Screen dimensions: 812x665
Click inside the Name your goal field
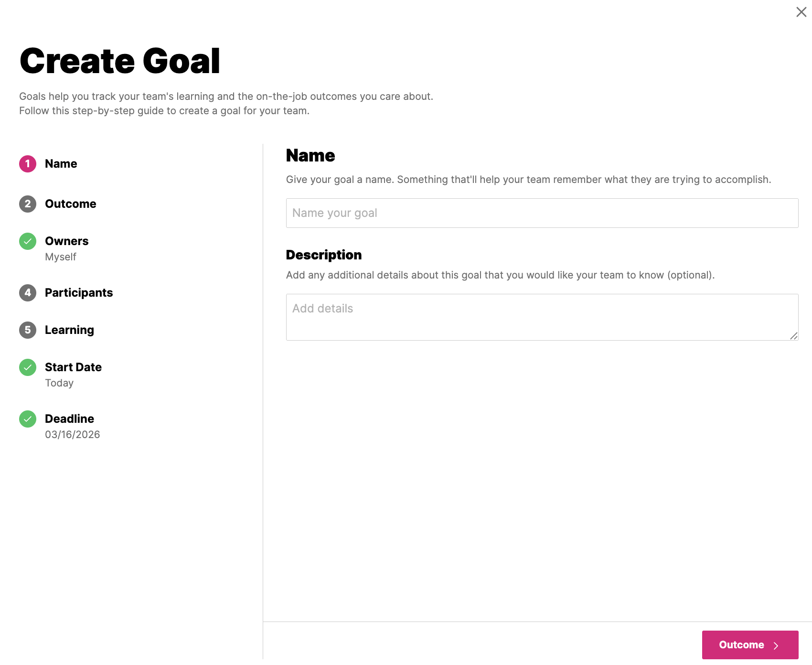coord(542,213)
